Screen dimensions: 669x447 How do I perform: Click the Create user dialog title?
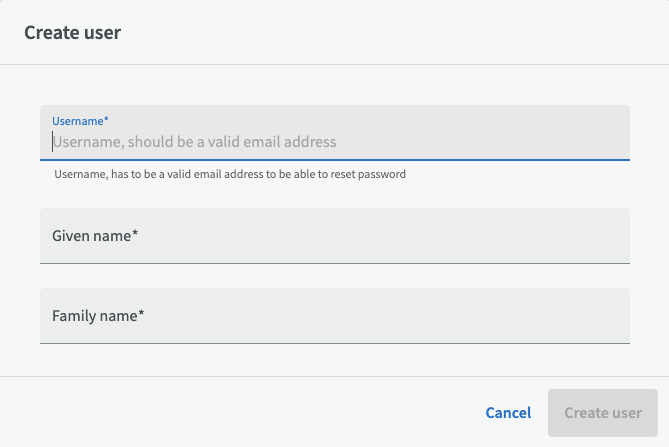(72, 33)
